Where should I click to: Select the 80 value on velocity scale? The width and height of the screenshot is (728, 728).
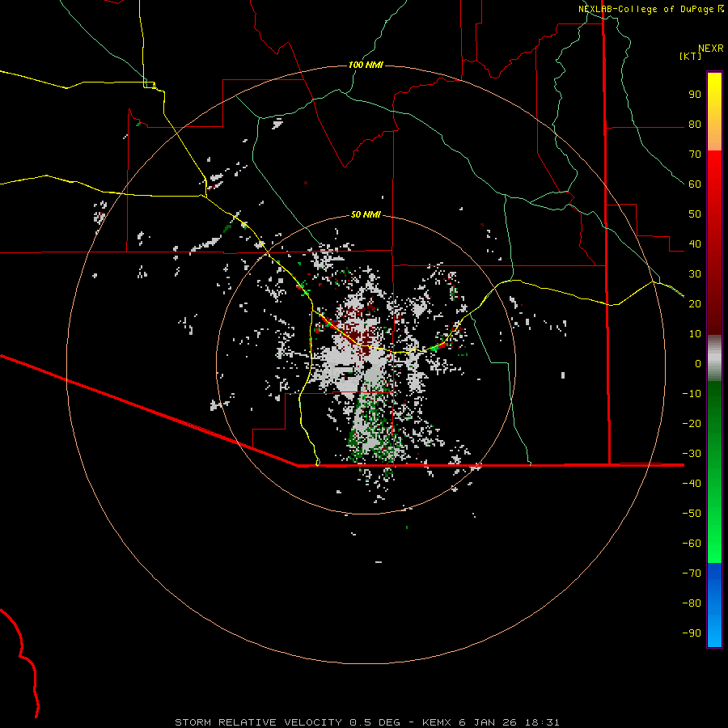point(695,124)
